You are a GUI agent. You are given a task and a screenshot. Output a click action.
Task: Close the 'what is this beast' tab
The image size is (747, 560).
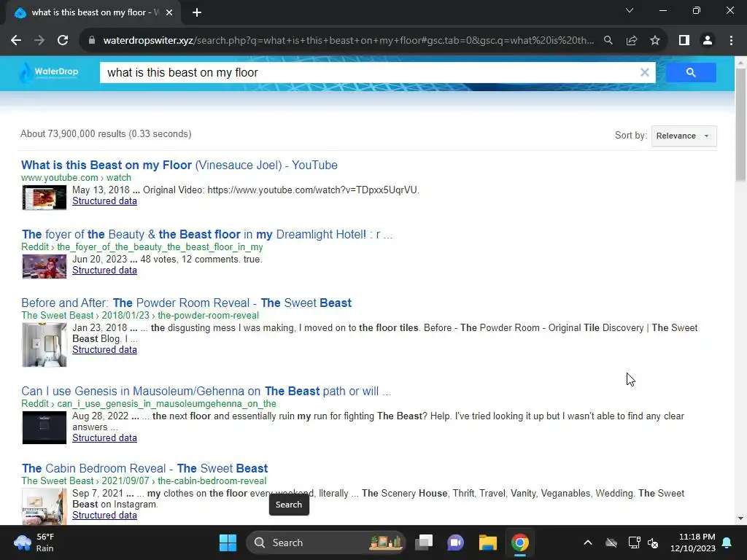[x=169, y=13]
